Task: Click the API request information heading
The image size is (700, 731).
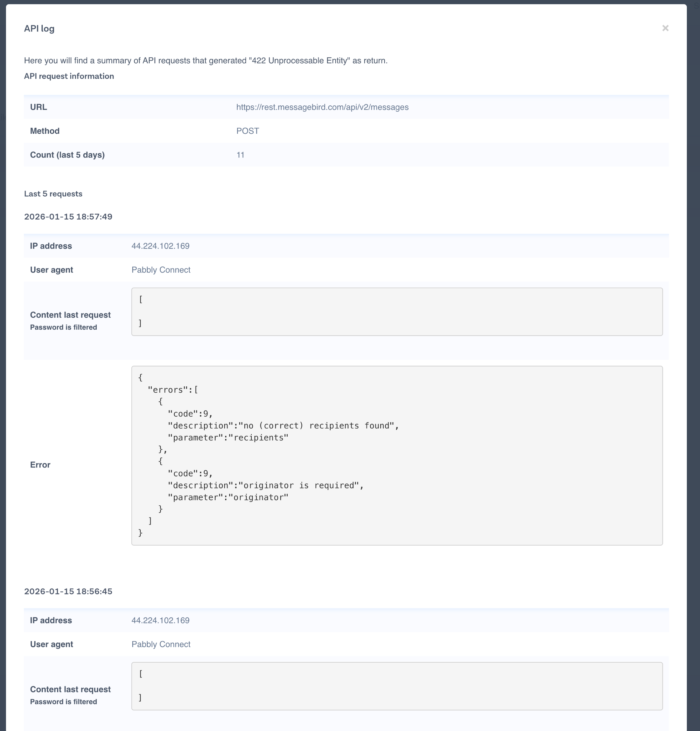Action: (x=69, y=76)
